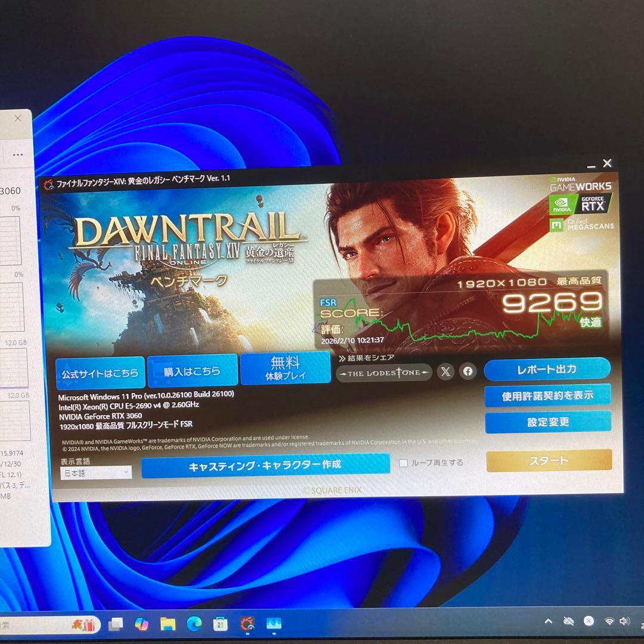The width and height of the screenshot is (644, 644).
Task: Click レポート出力 to export the report
Action: [547, 369]
